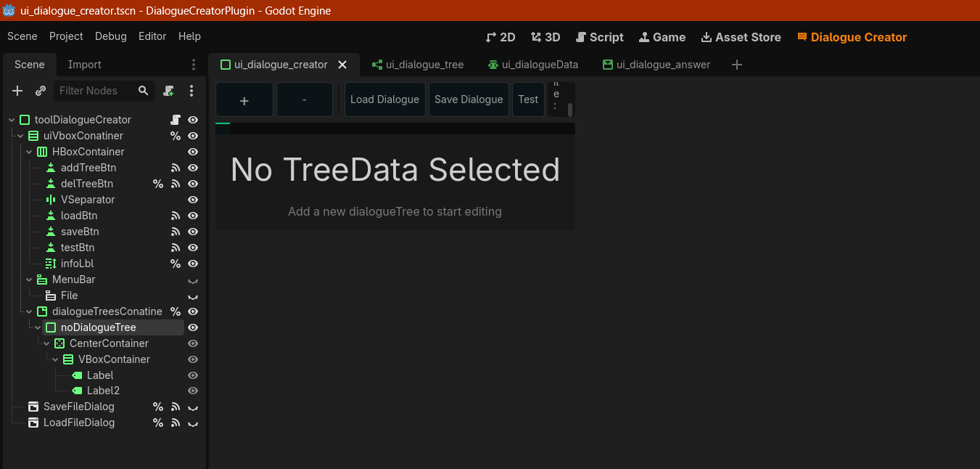Open the Game workspace
980x469 pixels.
point(662,37)
